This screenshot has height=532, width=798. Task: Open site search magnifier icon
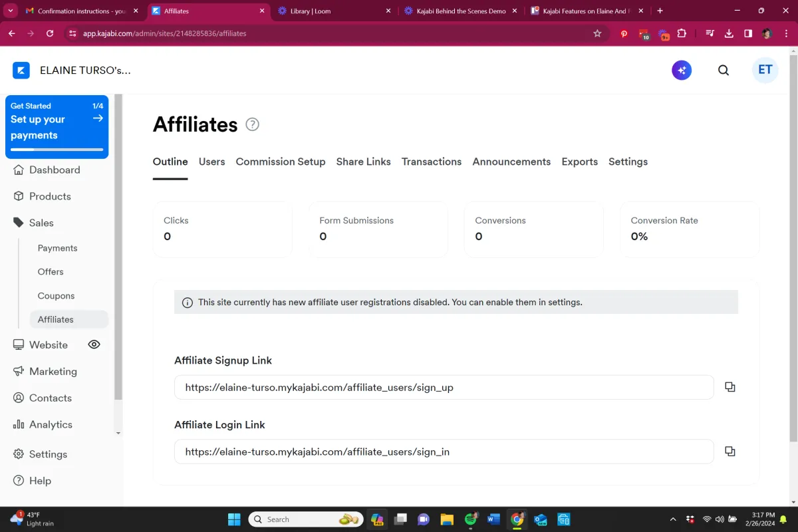[724, 70]
